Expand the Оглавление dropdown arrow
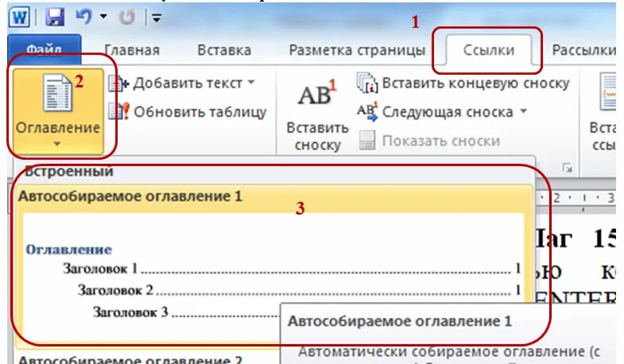The height and width of the screenshot is (364, 624). point(57,144)
